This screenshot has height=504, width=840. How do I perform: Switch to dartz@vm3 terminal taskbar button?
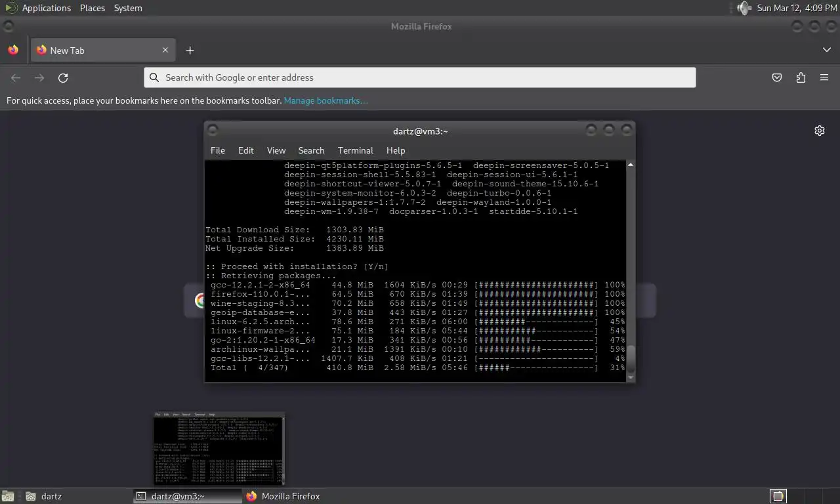pyautogui.click(x=187, y=496)
